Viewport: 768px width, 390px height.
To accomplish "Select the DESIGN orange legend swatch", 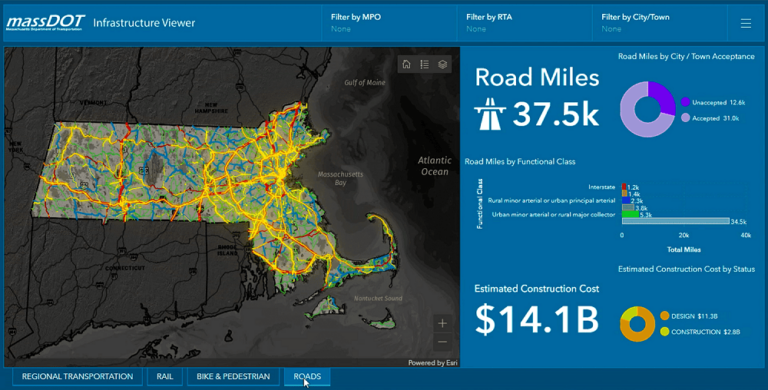I will pyautogui.click(x=665, y=316).
